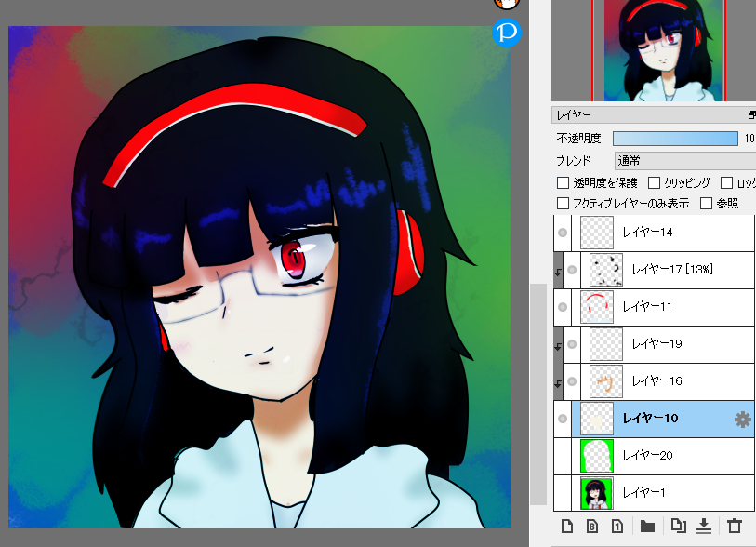Screen dimensions: 756x547
Task: Click the レイヤー11 headphone thumbnail
Action: (597, 307)
